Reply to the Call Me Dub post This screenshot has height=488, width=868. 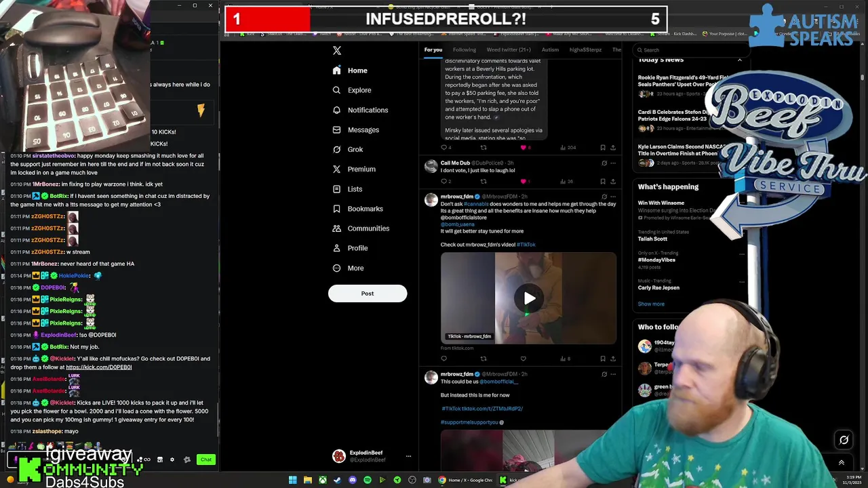click(x=444, y=181)
